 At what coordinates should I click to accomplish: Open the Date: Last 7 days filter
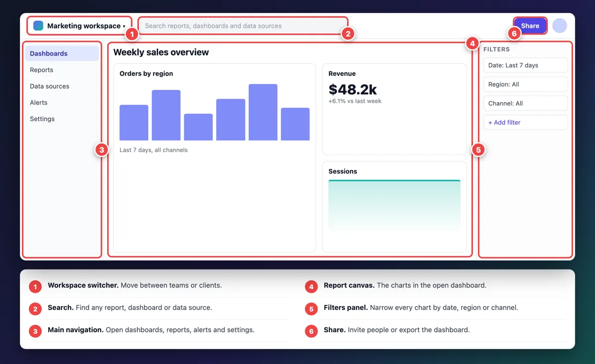525,65
